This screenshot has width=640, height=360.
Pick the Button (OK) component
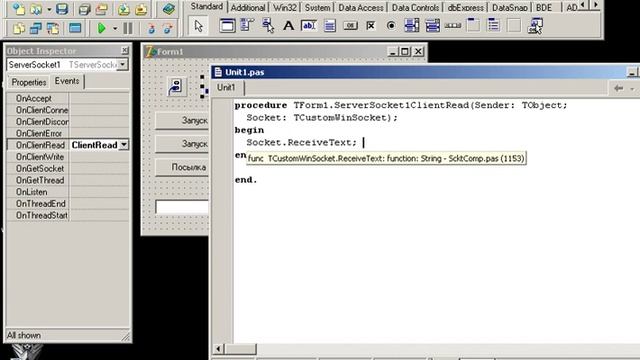pyautogui.click(x=350, y=26)
